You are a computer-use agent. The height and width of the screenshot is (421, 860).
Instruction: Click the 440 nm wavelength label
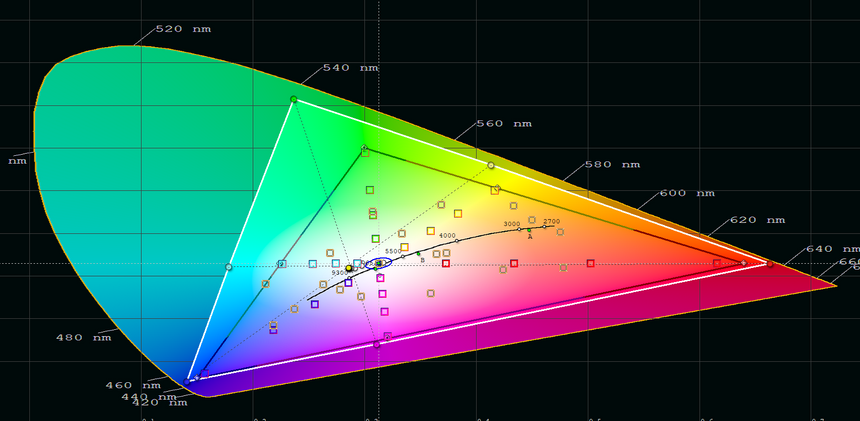(149, 397)
